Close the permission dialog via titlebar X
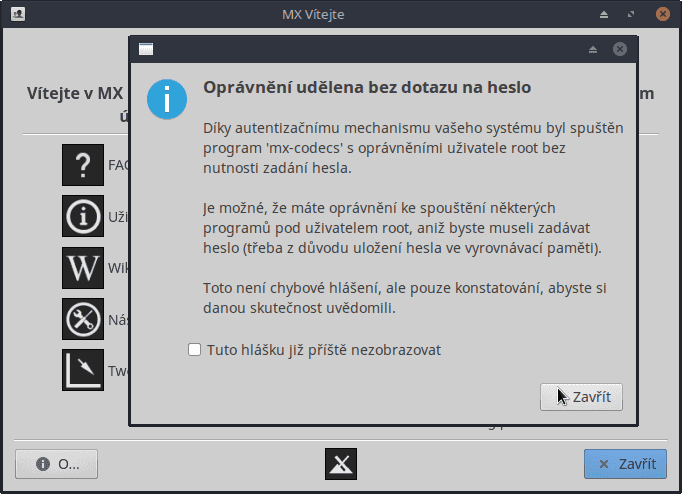 click(x=620, y=49)
